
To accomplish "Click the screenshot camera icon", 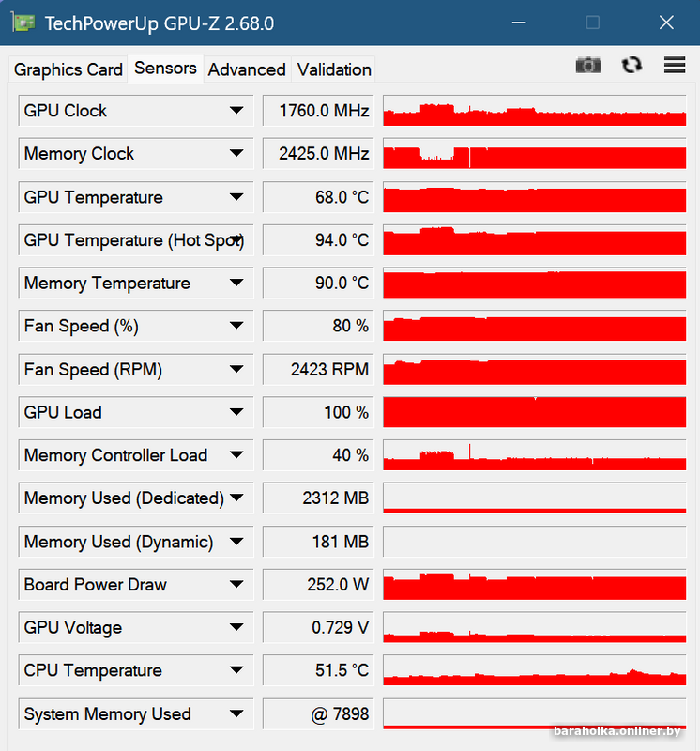I will pos(588,65).
